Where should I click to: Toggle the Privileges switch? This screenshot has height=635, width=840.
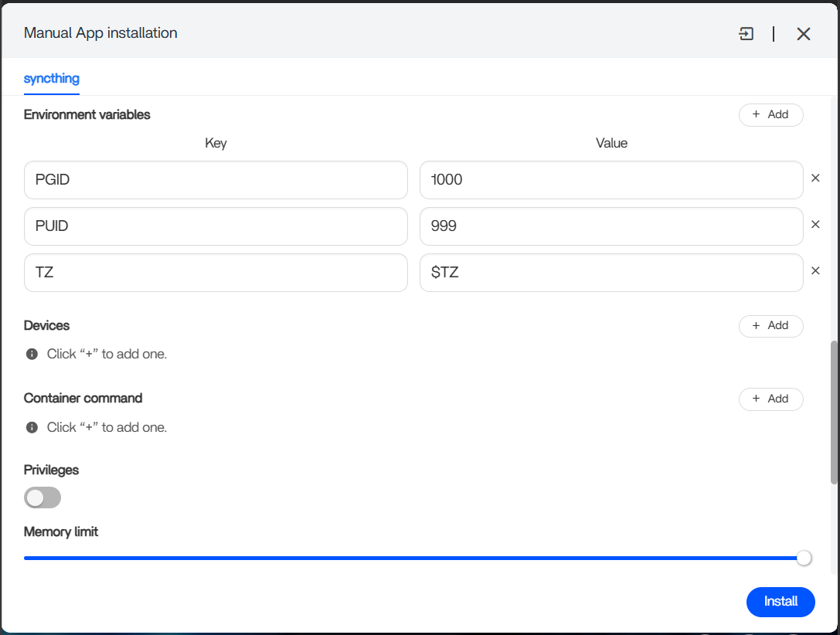click(x=43, y=497)
